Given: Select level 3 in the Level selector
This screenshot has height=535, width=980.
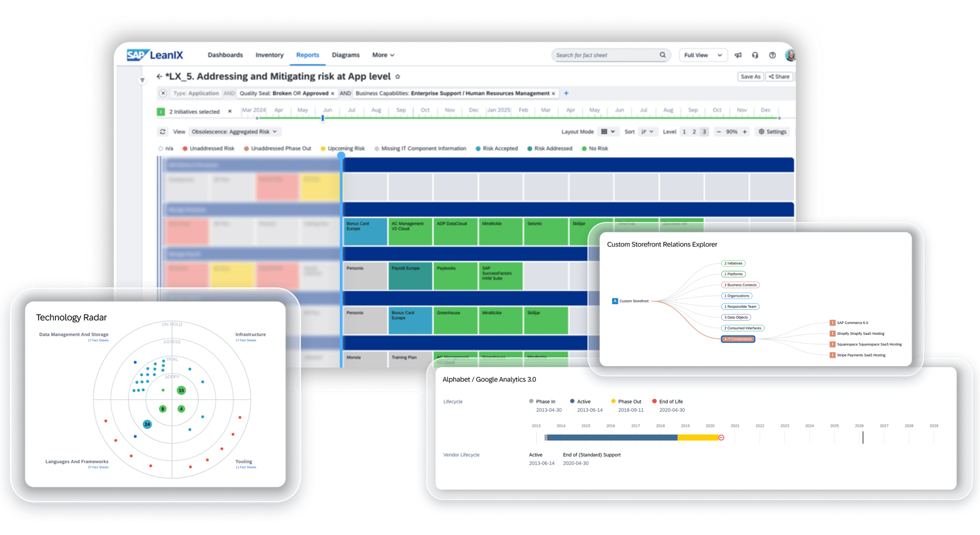Looking at the screenshot, I should point(704,132).
